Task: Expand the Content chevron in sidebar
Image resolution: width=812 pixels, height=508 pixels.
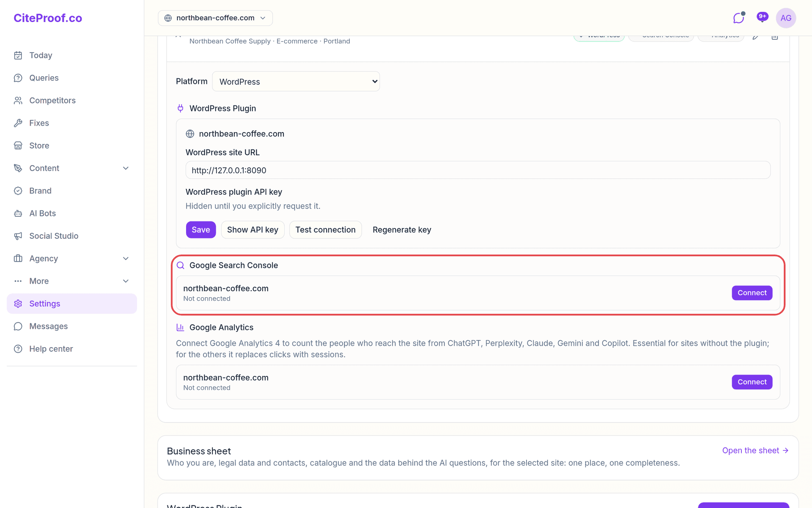Action: pyautogui.click(x=126, y=168)
